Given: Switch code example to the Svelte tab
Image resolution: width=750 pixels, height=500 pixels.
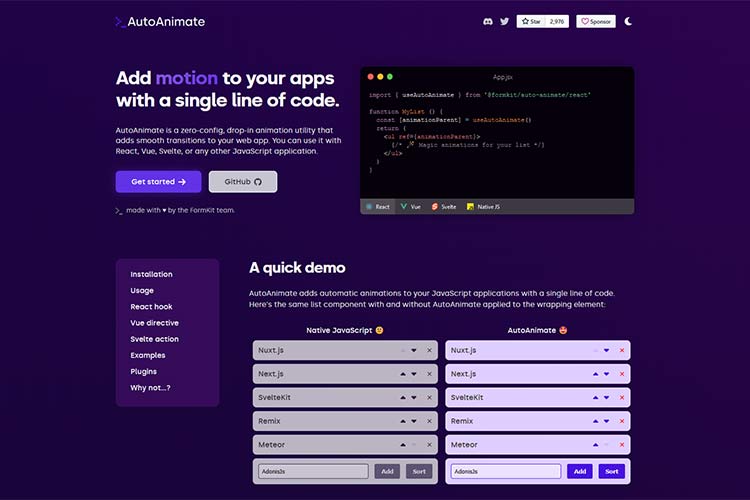Looking at the screenshot, I should tap(443, 206).
